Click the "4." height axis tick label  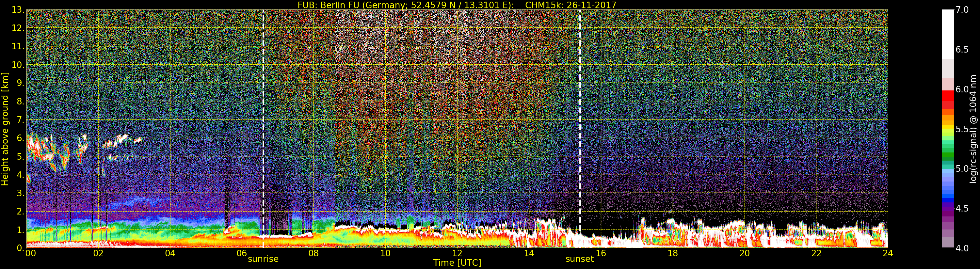tap(21, 175)
